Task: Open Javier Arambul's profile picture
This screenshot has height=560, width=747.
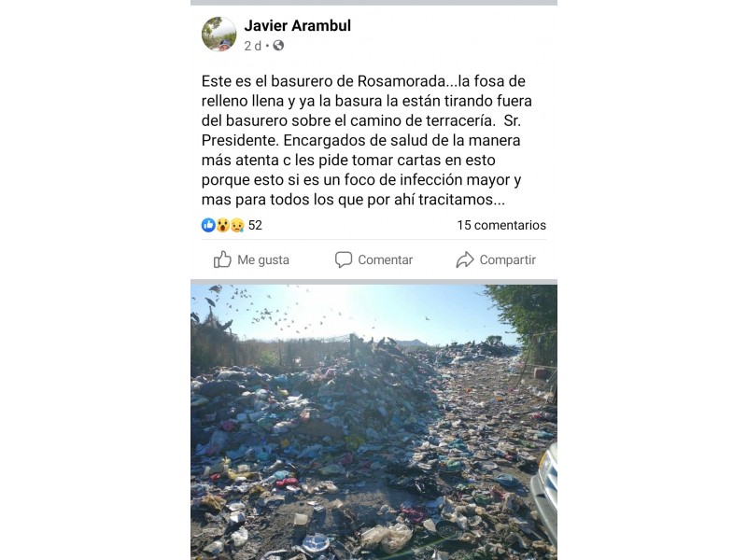Action: click(218, 35)
